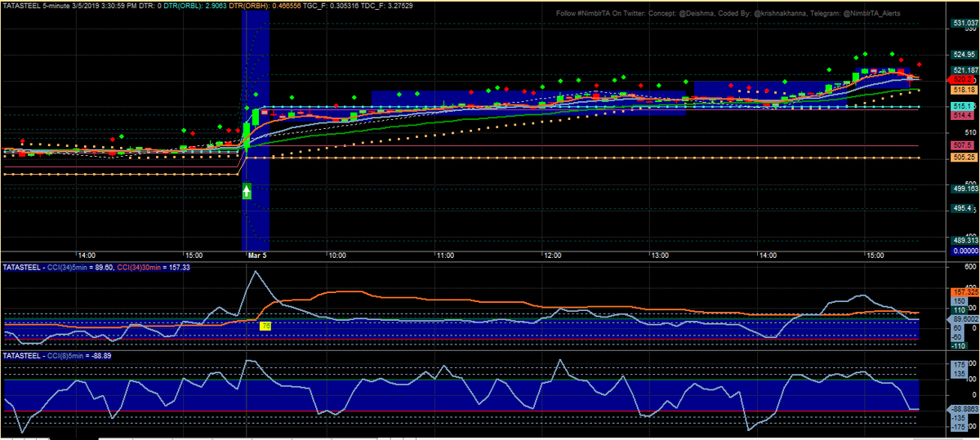
Task: Click the CCI(8)5min = -88.89 pane title
Action: (79, 356)
